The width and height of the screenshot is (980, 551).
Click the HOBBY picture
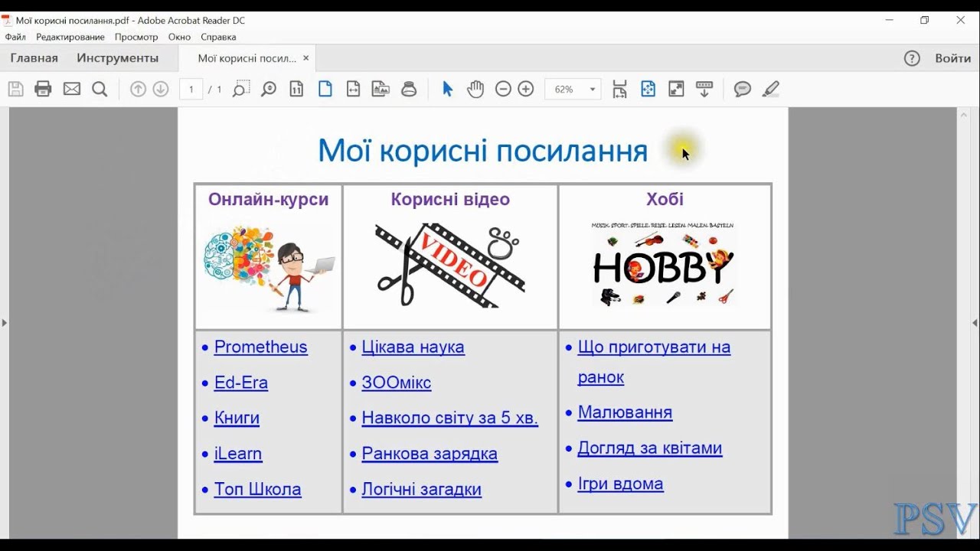pos(663,264)
